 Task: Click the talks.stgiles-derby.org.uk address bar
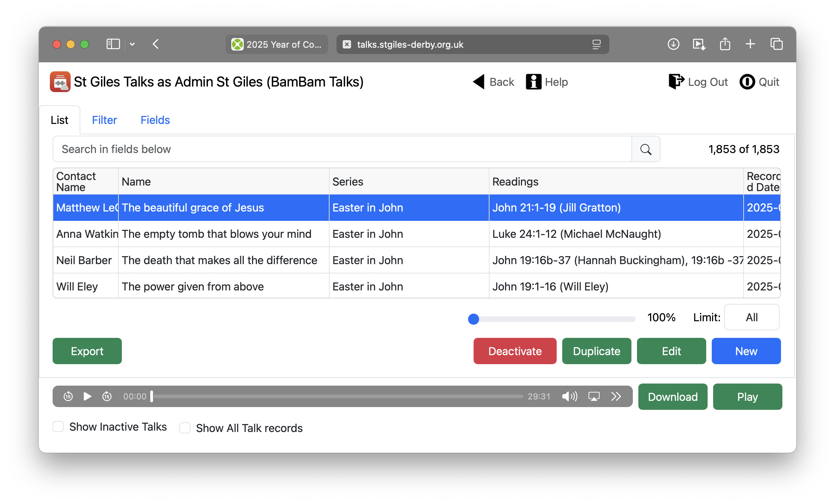point(473,44)
